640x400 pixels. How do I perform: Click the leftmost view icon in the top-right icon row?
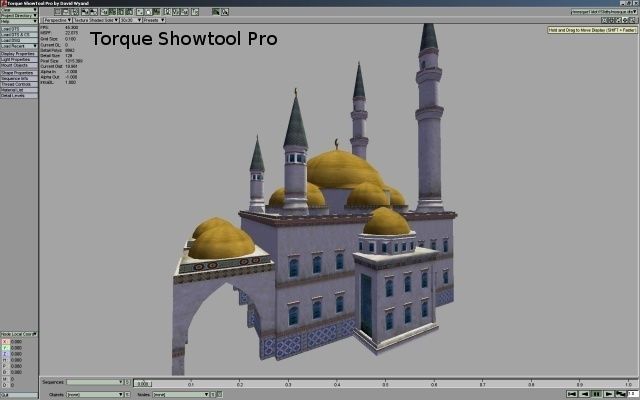point(604,20)
